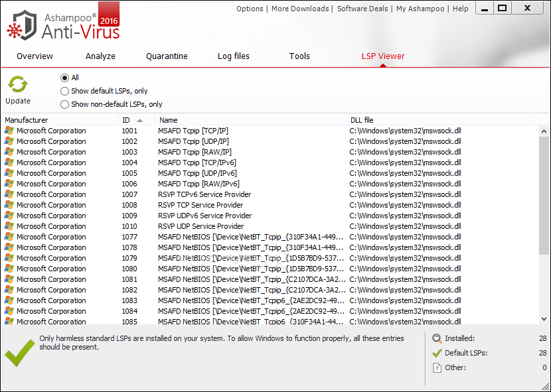Click the large green status checkmark
The width and height of the screenshot is (551, 392).
(x=20, y=353)
